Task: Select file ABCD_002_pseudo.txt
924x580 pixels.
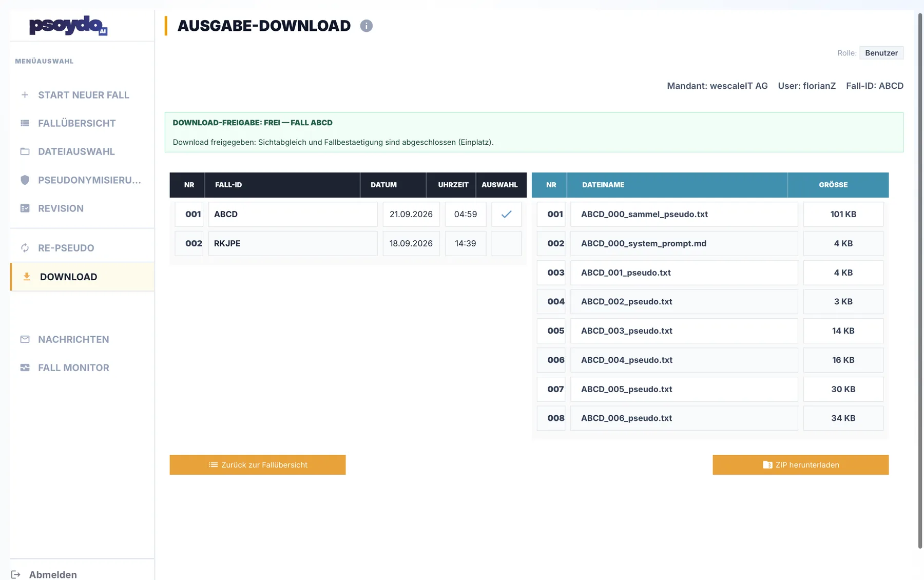Action: tap(684, 301)
